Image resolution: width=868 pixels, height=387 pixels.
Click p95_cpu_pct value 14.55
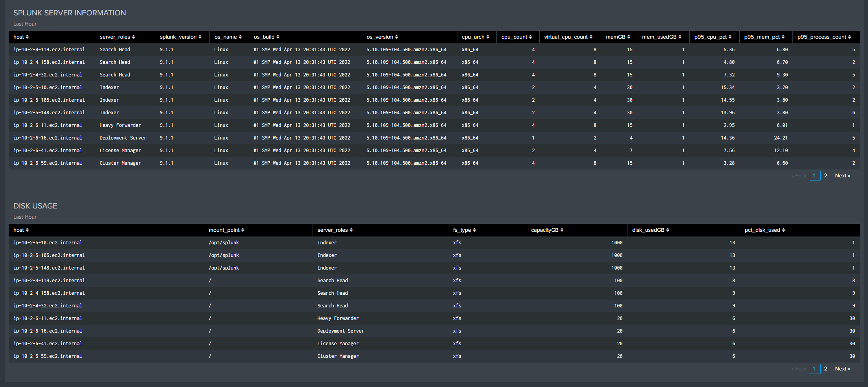(x=727, y=100)
